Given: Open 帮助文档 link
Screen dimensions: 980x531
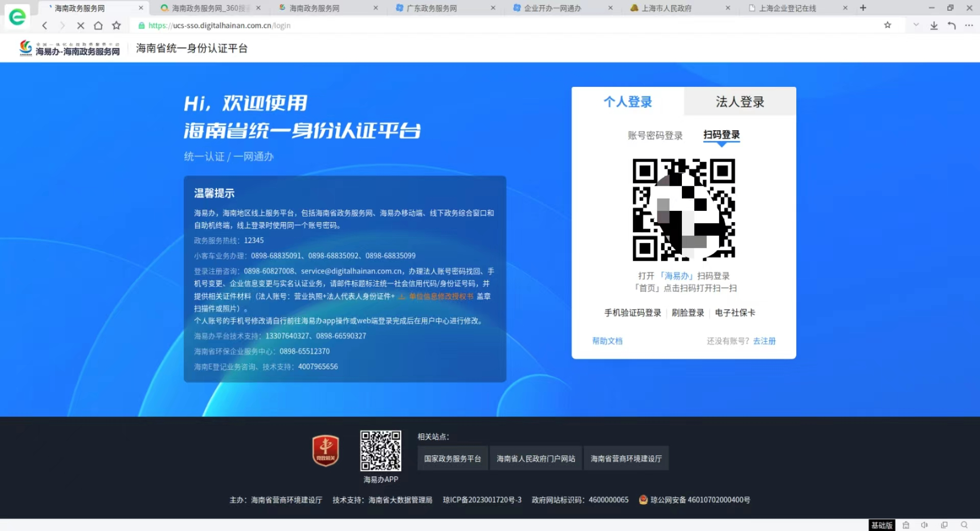Looking at the screenshot, I should 607,341.
